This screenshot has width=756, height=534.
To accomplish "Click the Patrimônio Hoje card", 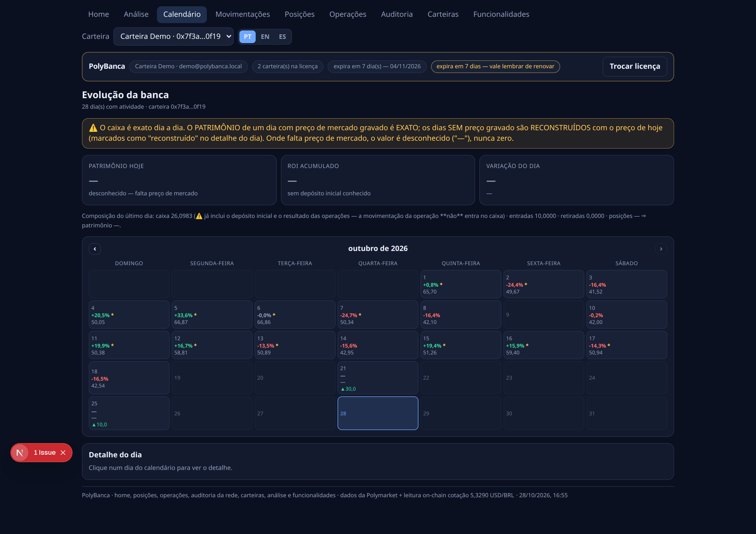I will pos(179,180).
